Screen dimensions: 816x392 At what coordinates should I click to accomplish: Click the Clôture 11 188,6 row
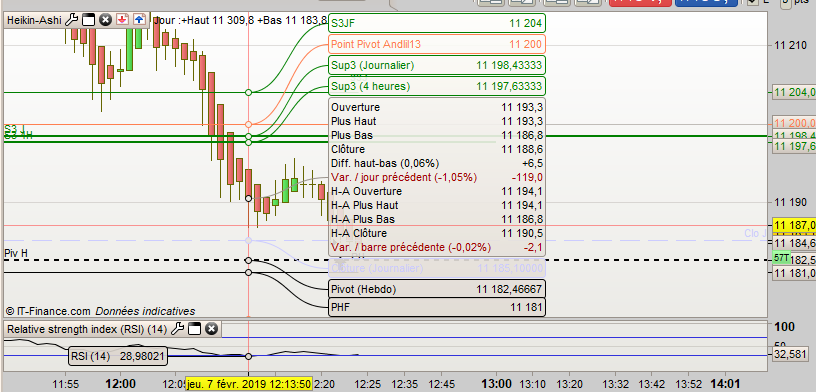[437, 149]
